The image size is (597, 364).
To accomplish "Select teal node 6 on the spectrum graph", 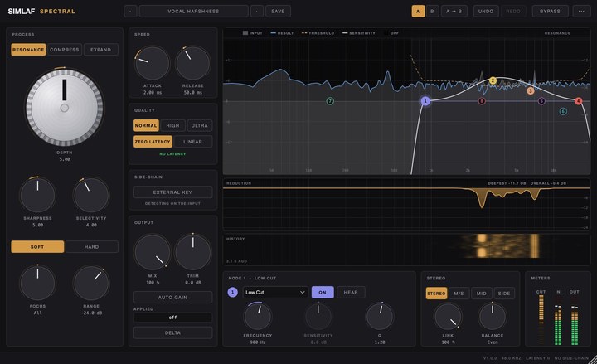I will (563, 111).
